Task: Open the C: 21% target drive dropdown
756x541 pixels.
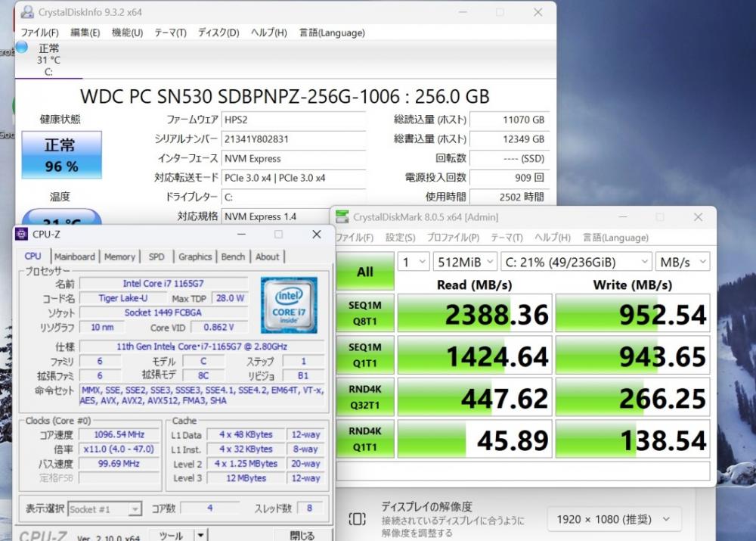Action: (576, 262)
